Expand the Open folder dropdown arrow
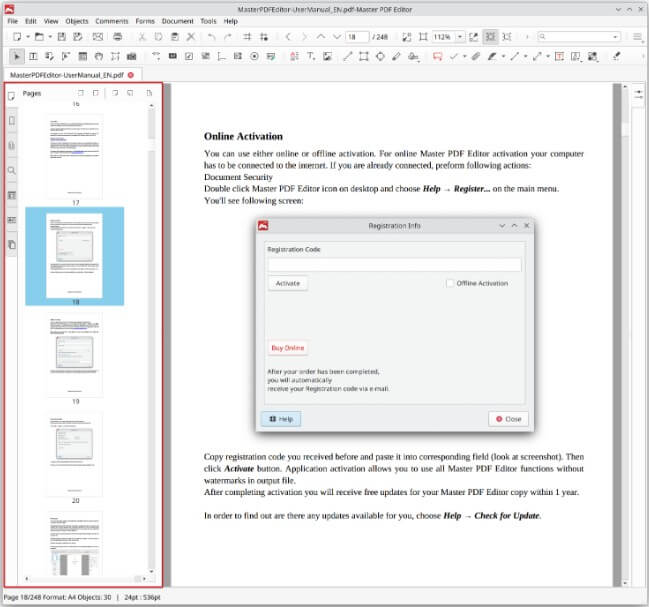This screenshot has width=649, height=607. click(x=50, y=37)
